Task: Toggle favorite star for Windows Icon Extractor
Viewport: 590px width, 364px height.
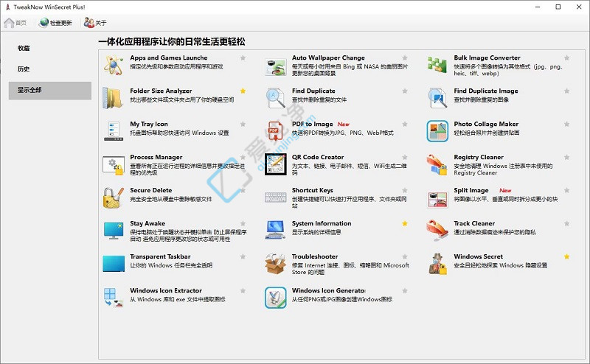Action: (x=243, y=290)
